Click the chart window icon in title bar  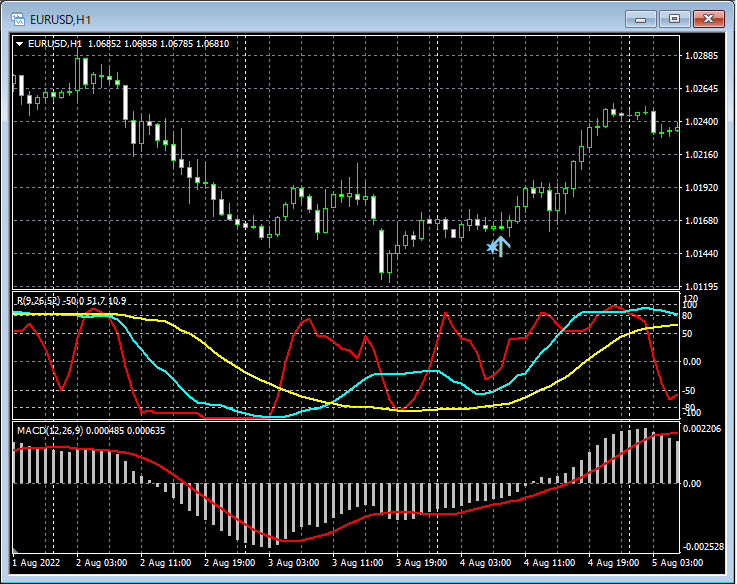[x=17, y=18]
